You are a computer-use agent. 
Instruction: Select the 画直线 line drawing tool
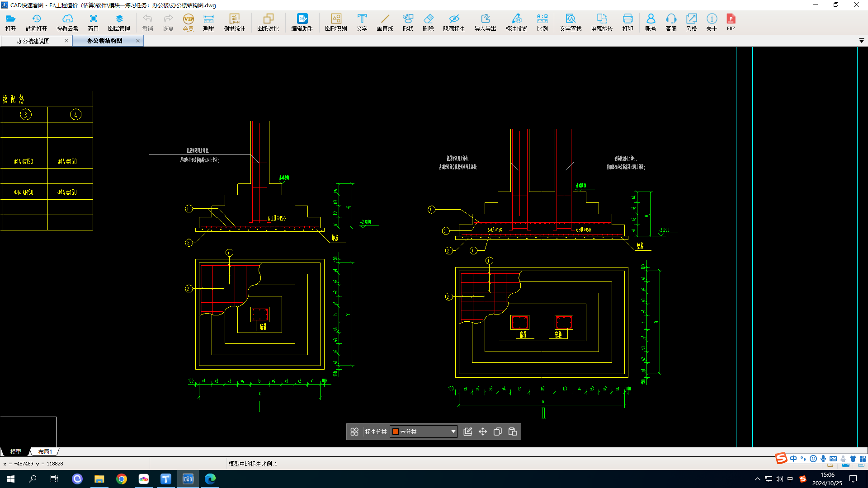(385, 23)
